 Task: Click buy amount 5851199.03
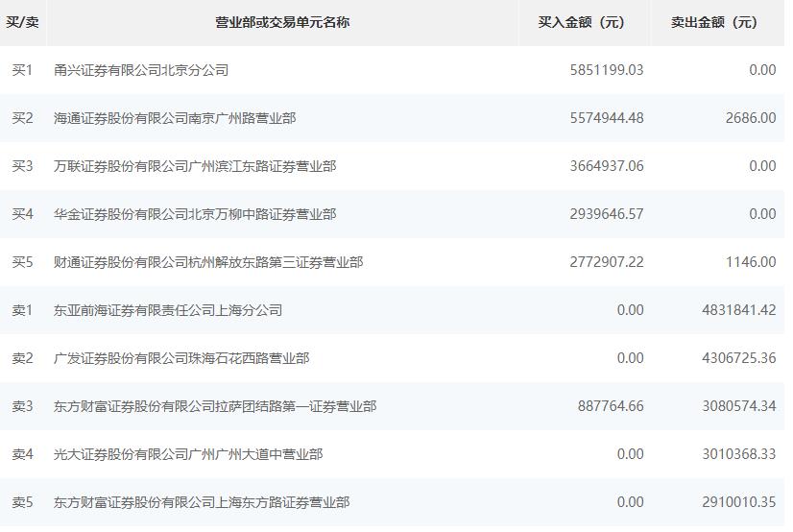pos(607,70)
